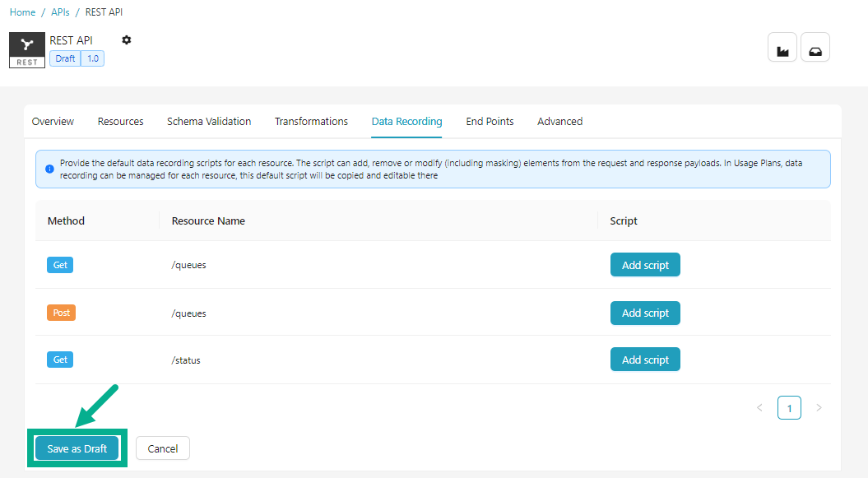Navigate to APIs breadcrumb link
Viewport: 868px width, 478px height.
point(61,12)
